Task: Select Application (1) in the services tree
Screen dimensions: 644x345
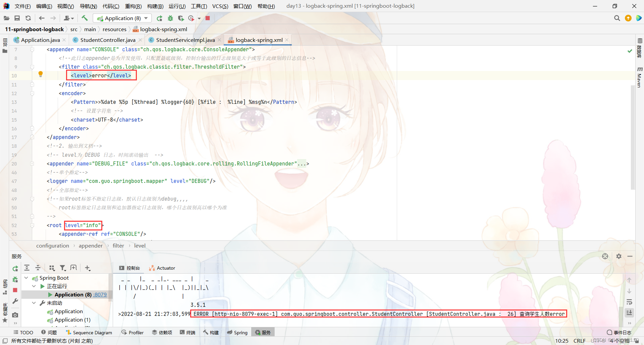Action: click(x=72, y=320)
